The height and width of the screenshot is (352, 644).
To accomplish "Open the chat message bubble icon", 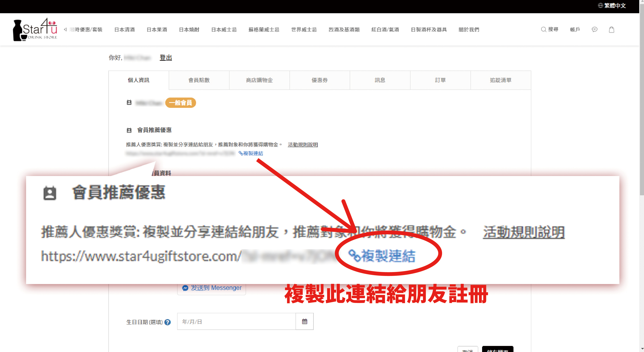I will tap(594, 30).
